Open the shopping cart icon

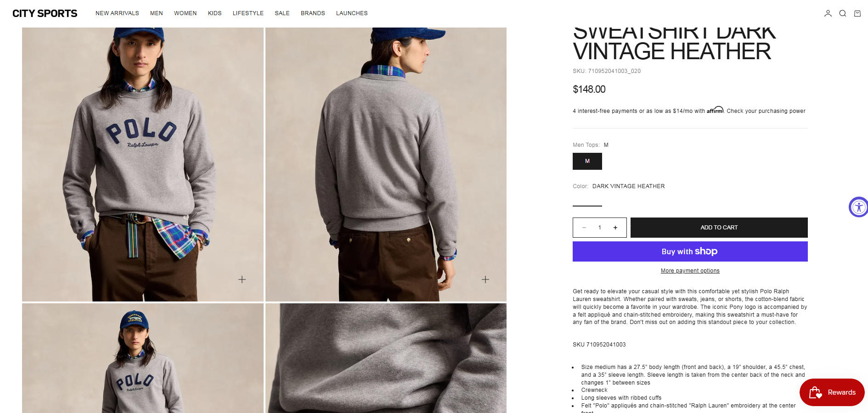click(x=857, y=13)
